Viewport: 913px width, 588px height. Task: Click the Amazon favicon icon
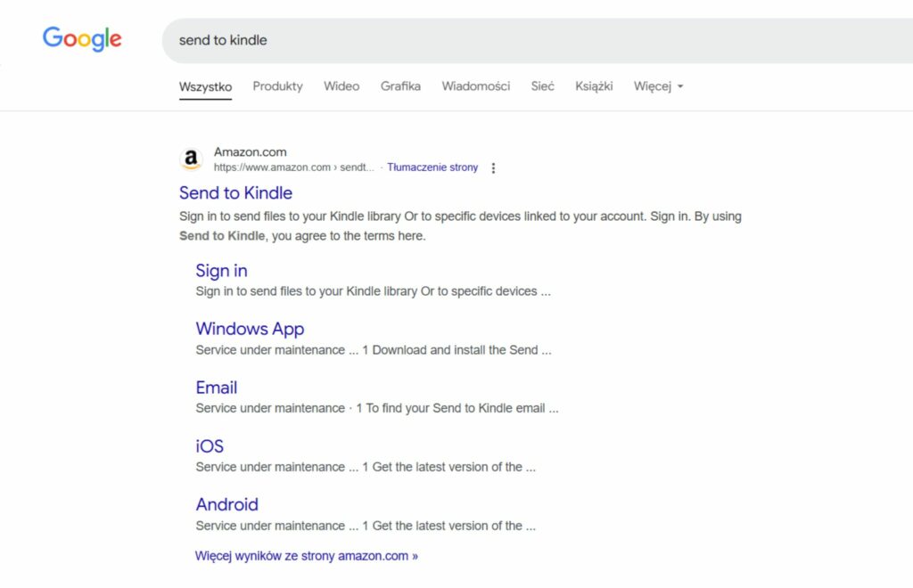[191, 159]
